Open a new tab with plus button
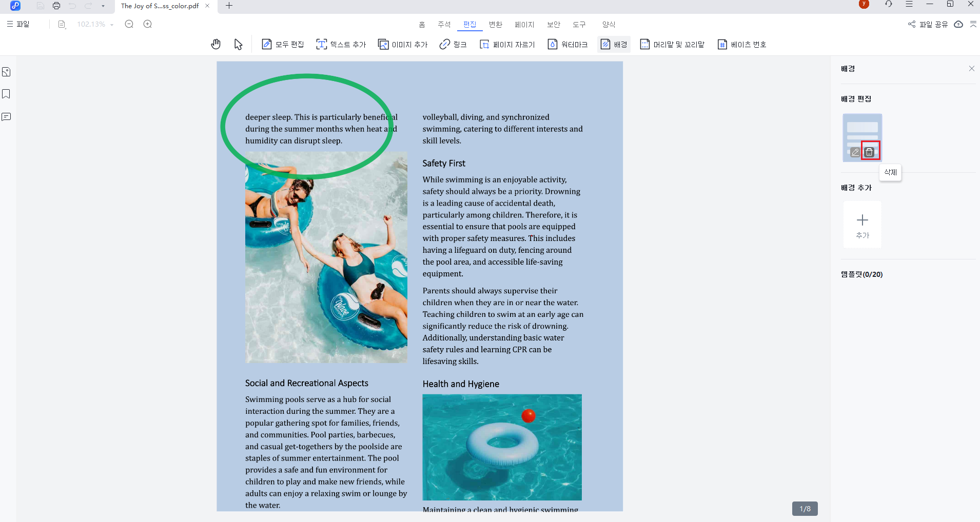 (x=229, y=6)
